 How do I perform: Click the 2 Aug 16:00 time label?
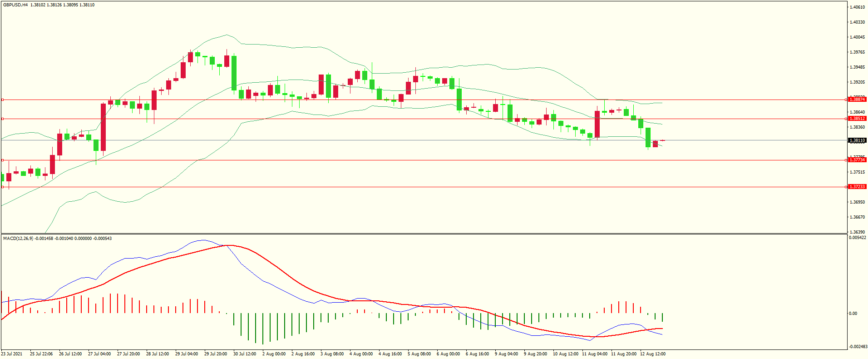pos(303,354)
